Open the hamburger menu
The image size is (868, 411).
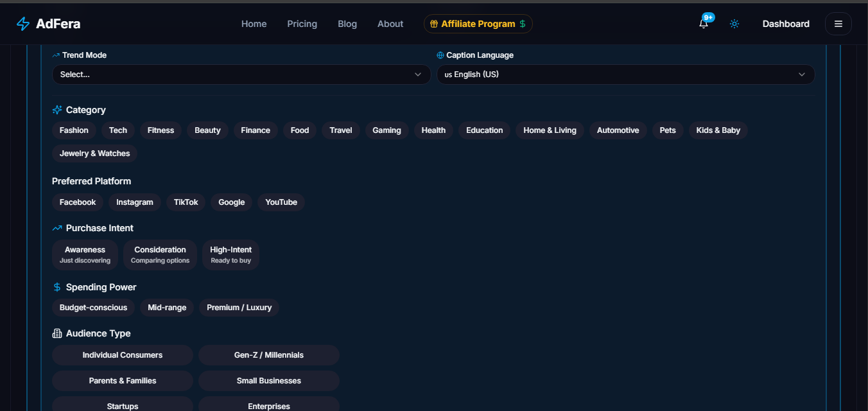(x=838, y=24)
